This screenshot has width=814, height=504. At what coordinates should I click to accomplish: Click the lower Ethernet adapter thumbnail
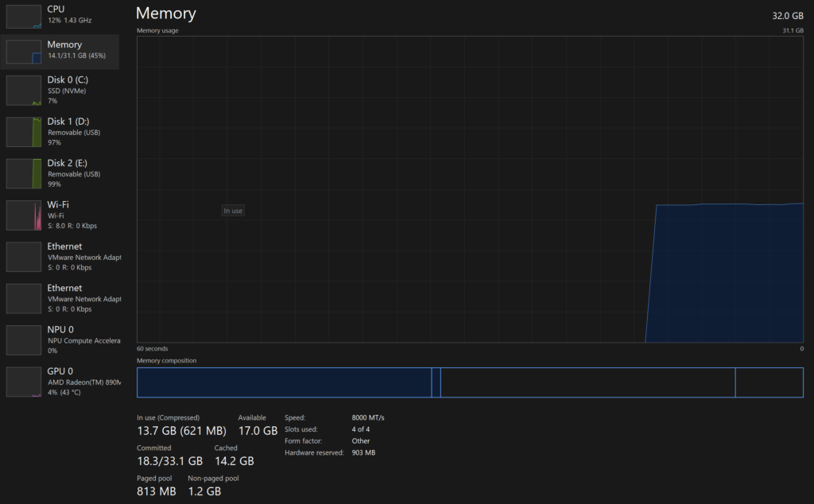pos(24,298)
